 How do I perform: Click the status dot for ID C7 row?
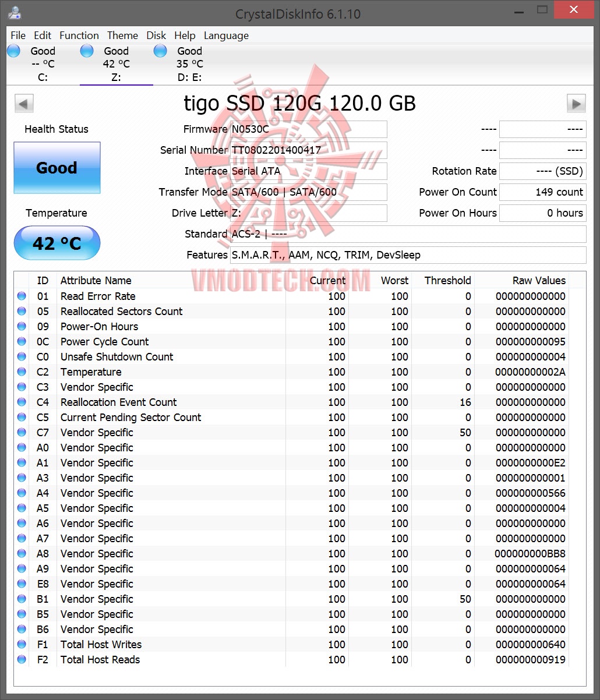(22, 432)
